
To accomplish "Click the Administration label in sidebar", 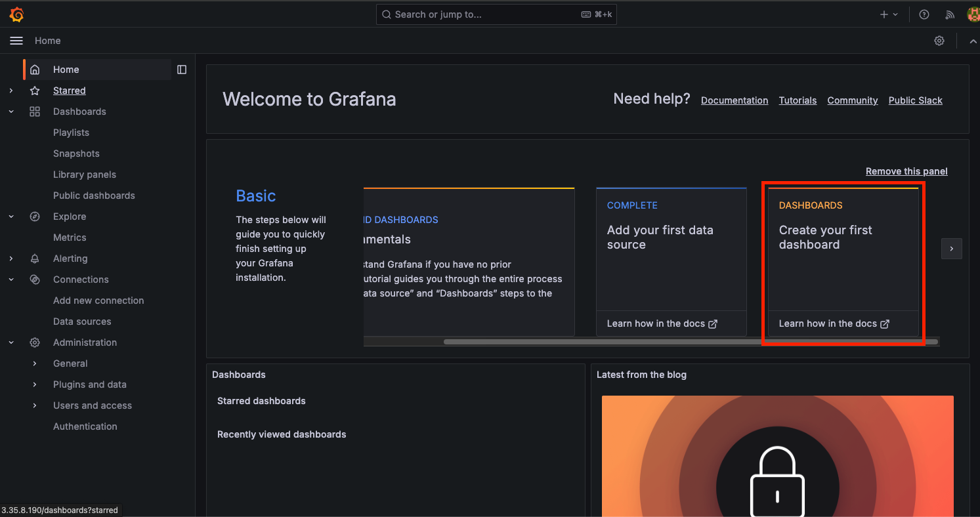I will [x=85, y=342].
